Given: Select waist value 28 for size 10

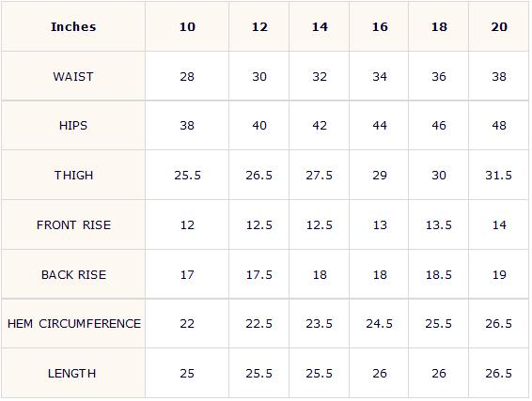Looking at the screenshot, I should [x=187, y=76].
